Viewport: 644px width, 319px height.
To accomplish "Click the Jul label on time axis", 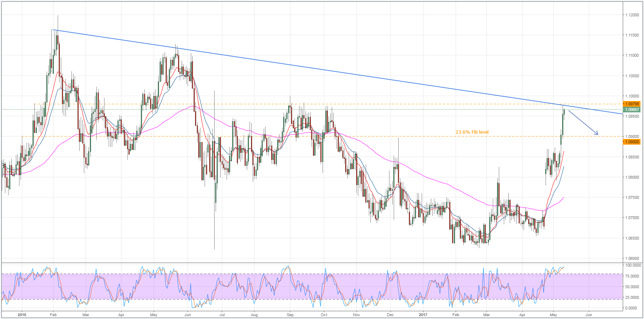I will coord(222,315).
